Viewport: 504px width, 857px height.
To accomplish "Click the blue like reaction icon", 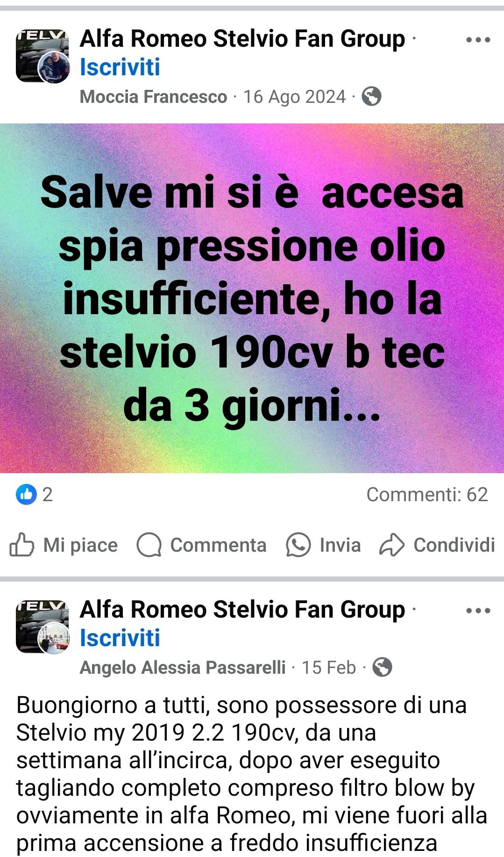I will [x=26, y=495].
